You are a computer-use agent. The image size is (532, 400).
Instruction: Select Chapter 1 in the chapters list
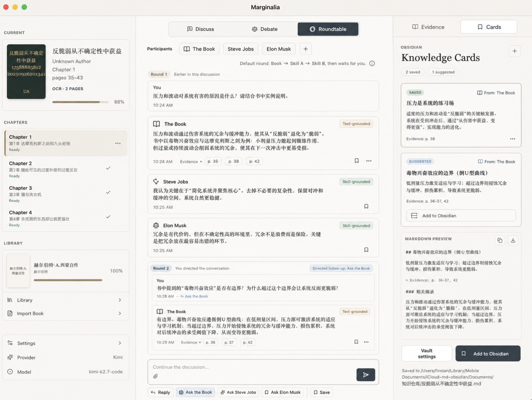coord(66,143)
